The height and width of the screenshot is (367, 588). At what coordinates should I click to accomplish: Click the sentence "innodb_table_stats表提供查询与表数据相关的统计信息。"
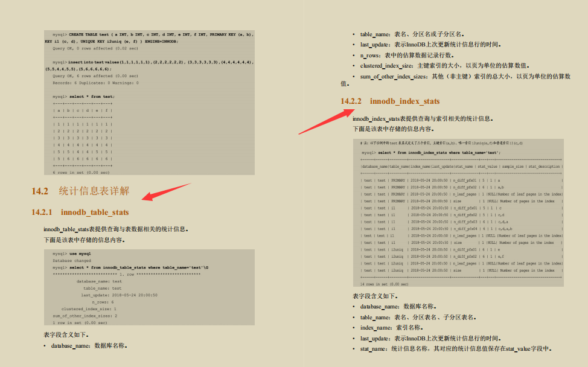point(116,229)
